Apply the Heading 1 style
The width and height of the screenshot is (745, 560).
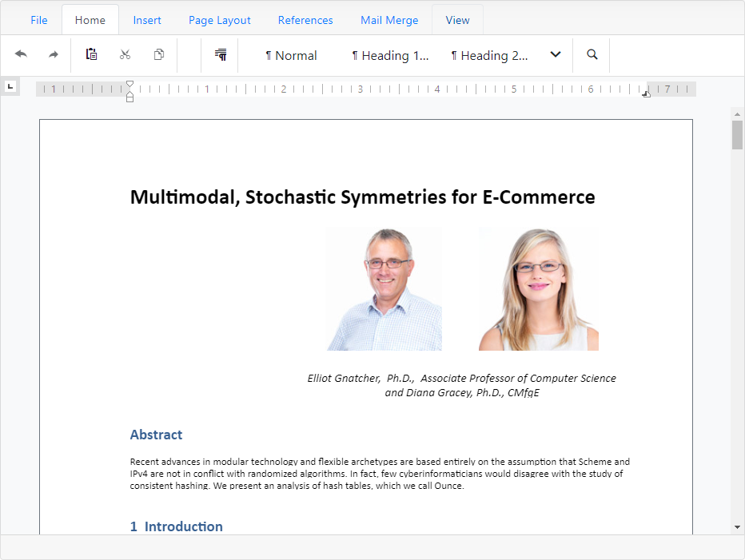click(390, 56)
